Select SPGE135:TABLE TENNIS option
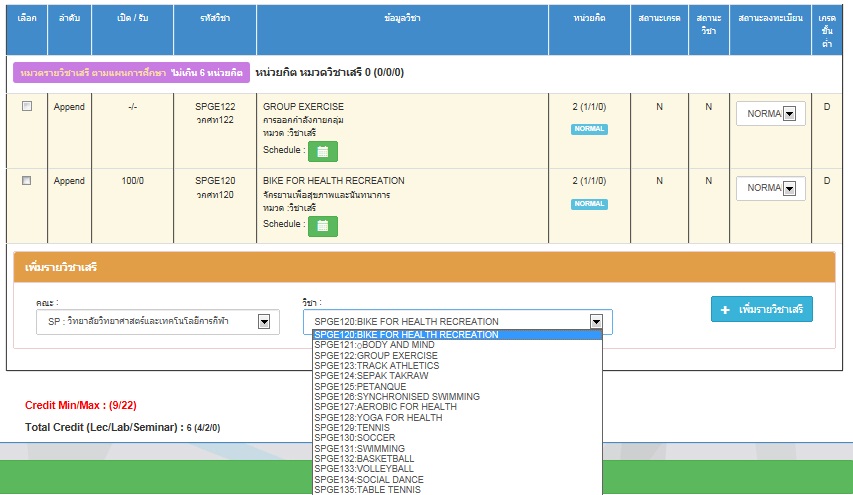The image size is (853, 495). tap(458, 490)
